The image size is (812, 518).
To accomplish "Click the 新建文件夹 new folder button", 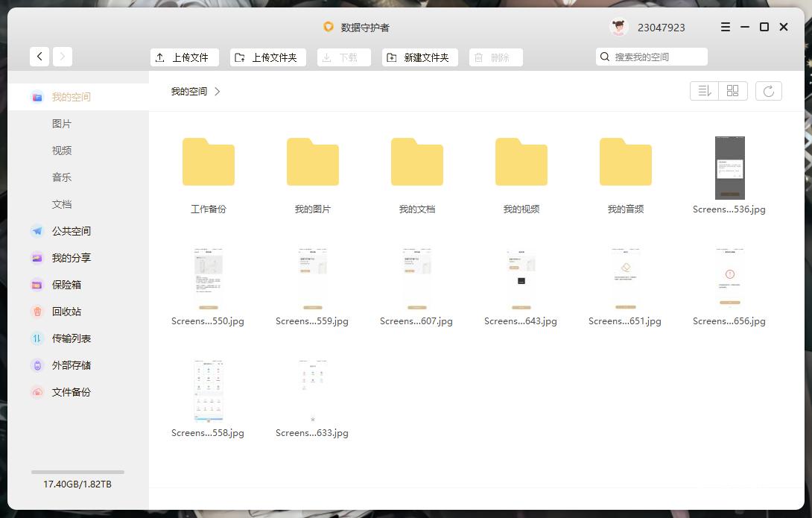I will pyautogui.click(x=419, y=57).
